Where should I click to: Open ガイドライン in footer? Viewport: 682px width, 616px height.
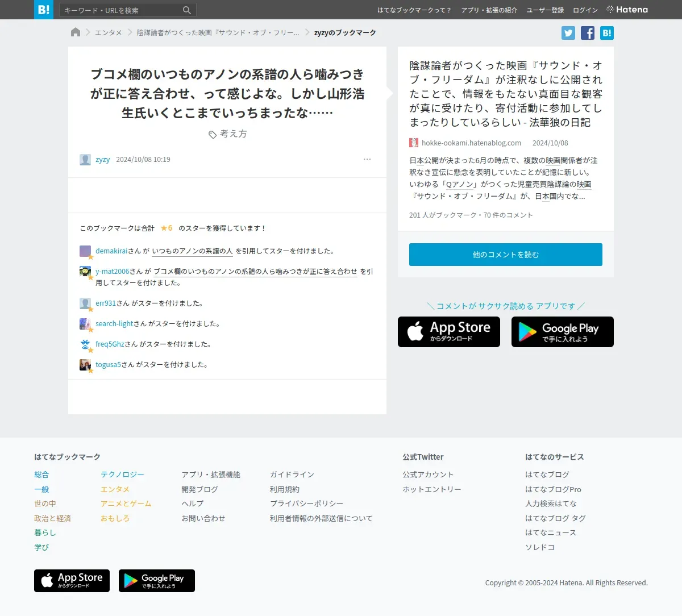[x=292, y=475]
